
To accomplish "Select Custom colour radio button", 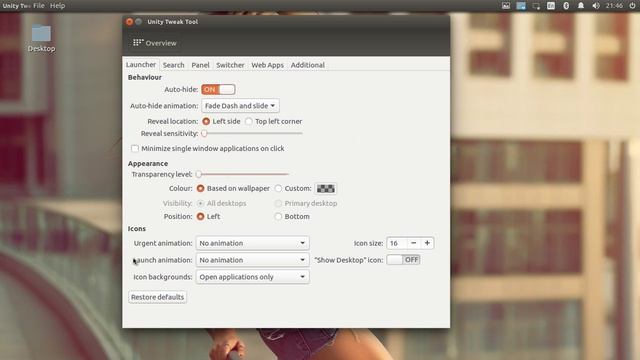I will [278, 188].
